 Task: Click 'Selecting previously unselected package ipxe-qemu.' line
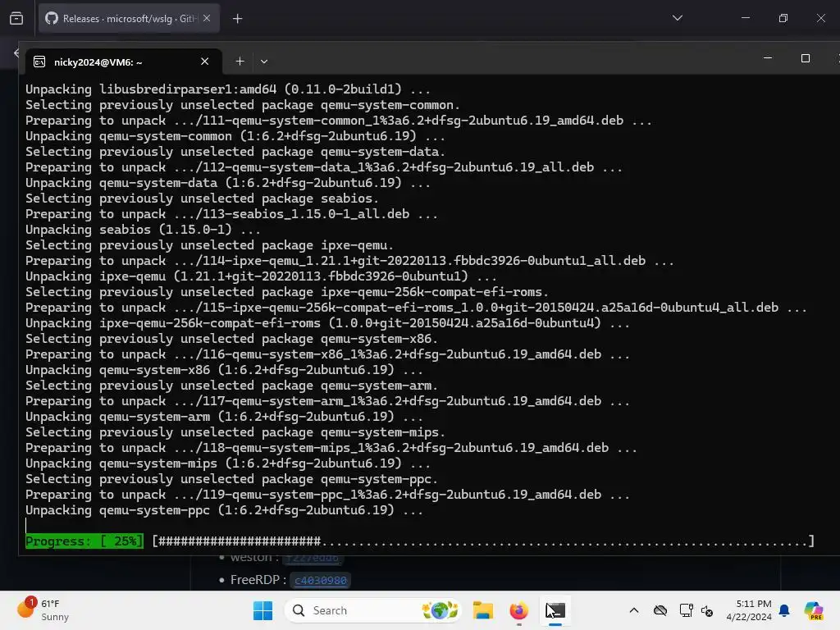pos(209,245)
